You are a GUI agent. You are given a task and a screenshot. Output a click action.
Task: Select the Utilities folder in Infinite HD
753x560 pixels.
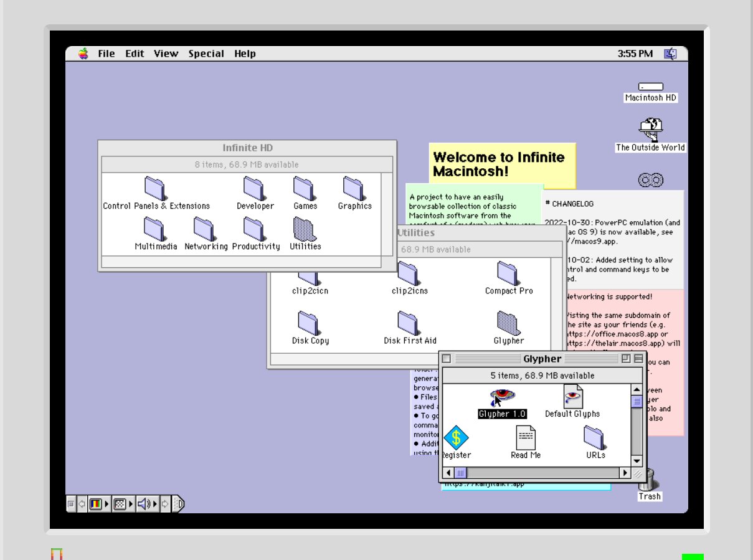tap(305, 229)
